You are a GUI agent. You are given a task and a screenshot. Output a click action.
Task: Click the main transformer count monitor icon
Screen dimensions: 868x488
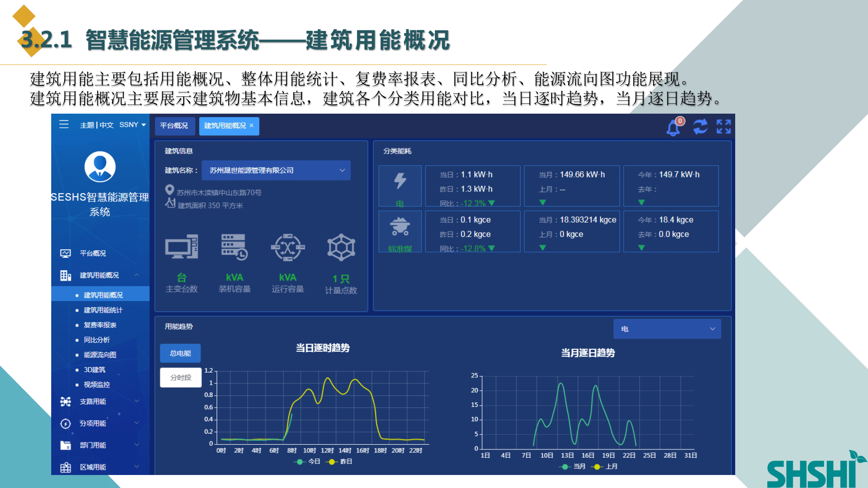click(182, 247)
